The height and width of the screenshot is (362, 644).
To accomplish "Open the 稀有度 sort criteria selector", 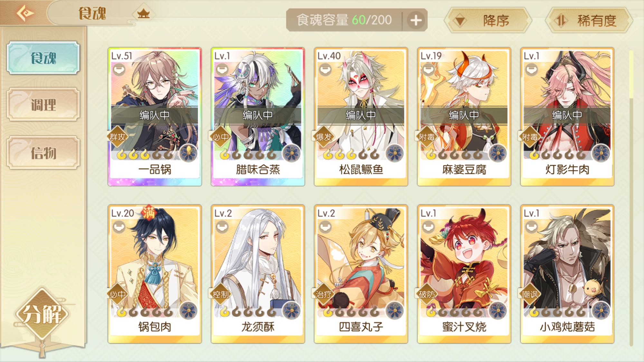I will click(589, 21).
